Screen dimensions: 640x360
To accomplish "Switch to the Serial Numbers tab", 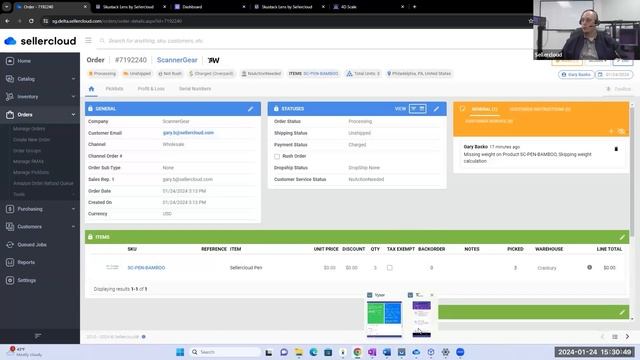I will [x=195, y=89].
